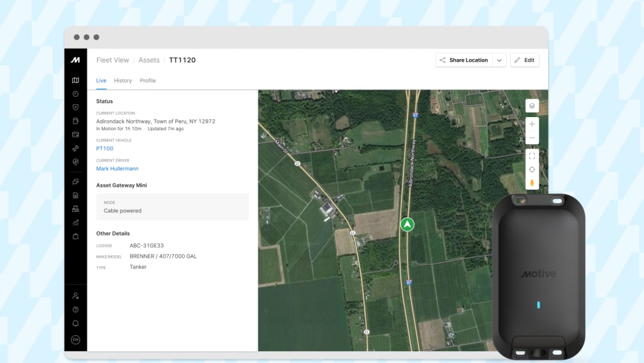The width and height of the screenshot is (644, 363).
Task: Switch to the History tab
Action: (x=123, y=80)
